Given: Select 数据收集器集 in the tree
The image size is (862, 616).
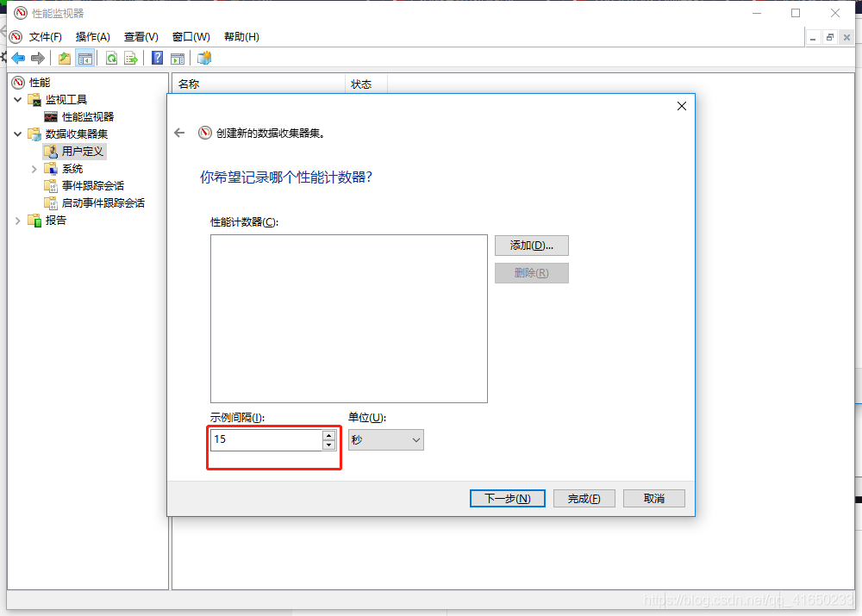Looking at the screenshot, I should (x=77, y=134).
